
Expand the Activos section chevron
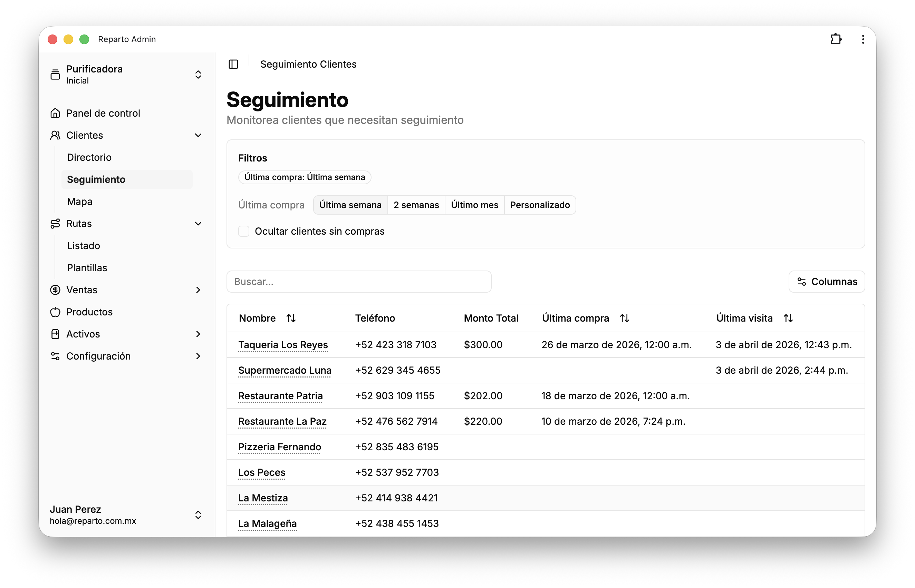[x=198, y=334]
